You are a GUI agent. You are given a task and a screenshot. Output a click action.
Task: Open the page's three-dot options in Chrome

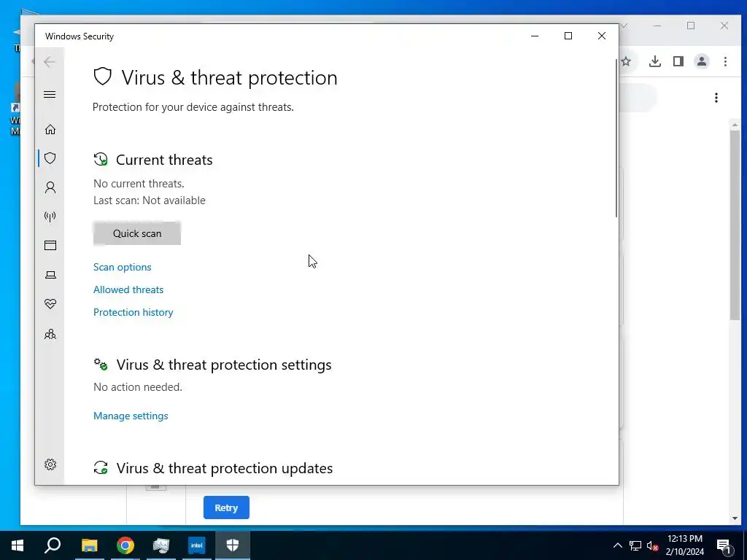pos(716,98)
